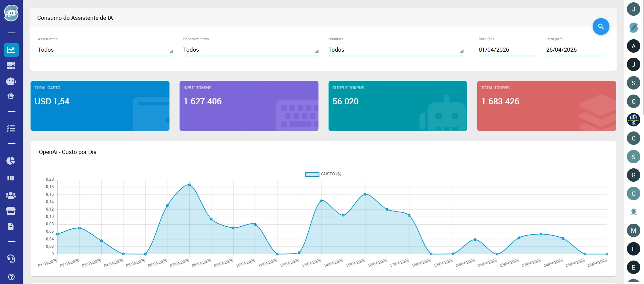Screen dimensions: 644x284
Task: Select the chart point for 07/04/2026
Action: [x=189, y=185]
